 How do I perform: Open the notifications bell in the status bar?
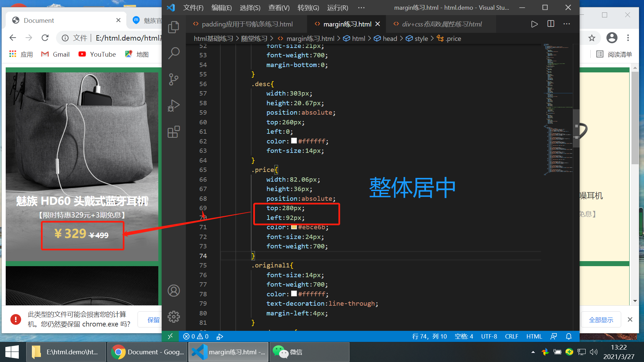tap(569, 336)
